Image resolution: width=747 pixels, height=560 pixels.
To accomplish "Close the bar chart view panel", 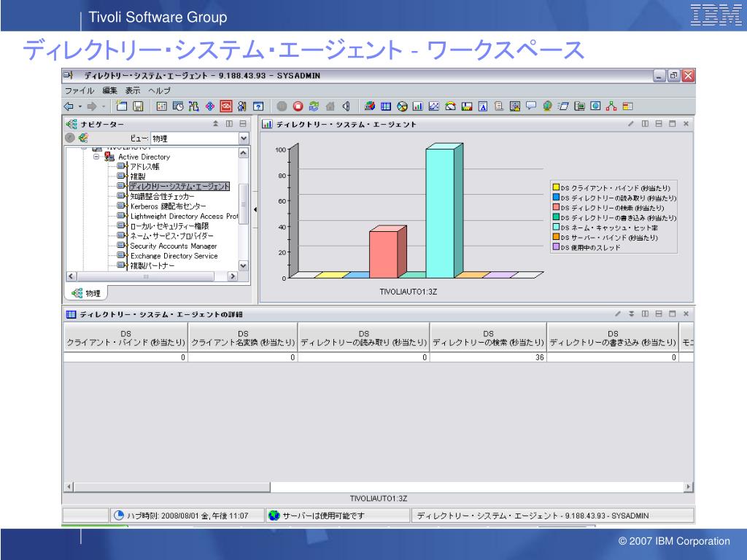I will (686, 124).
